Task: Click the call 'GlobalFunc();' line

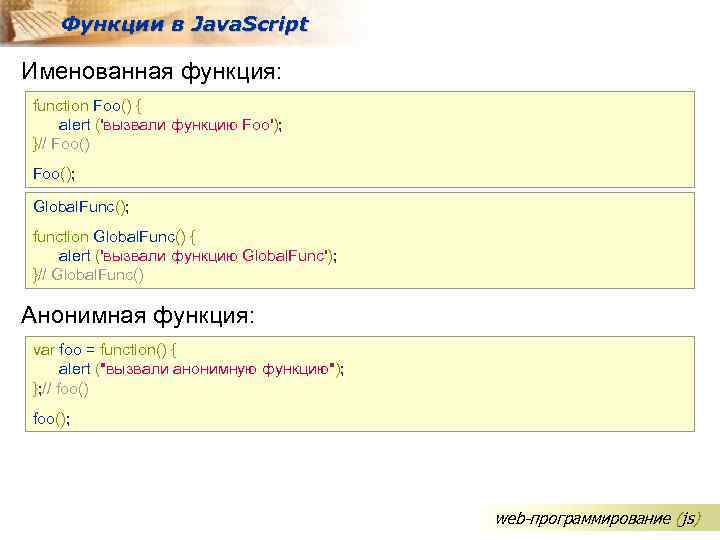Action: pyautogui.click(x=81, y=207)
